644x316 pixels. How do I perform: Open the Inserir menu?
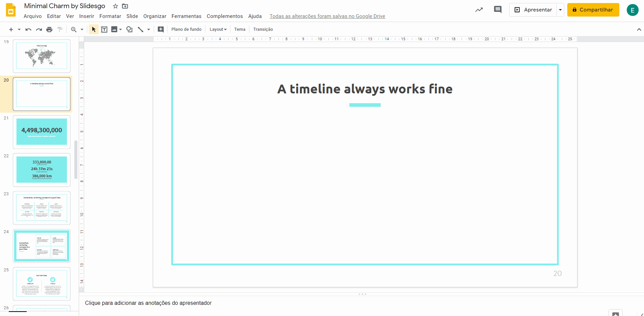87,16
